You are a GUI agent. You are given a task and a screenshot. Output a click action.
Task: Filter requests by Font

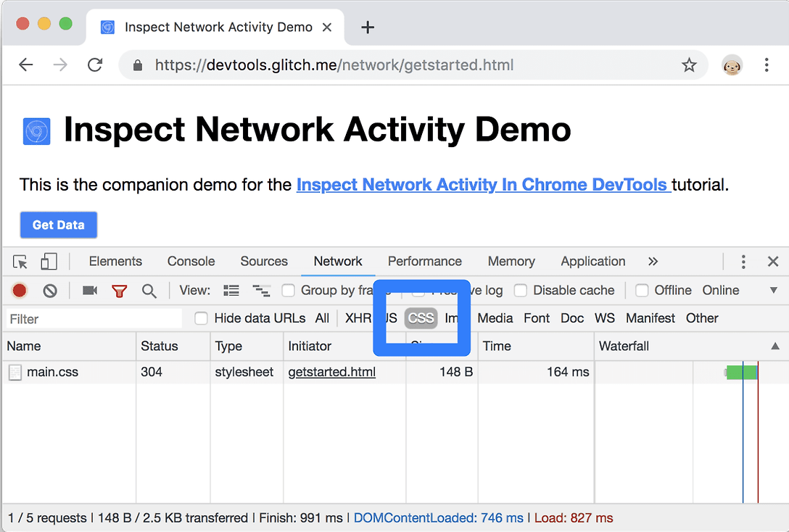click(537, 318)
